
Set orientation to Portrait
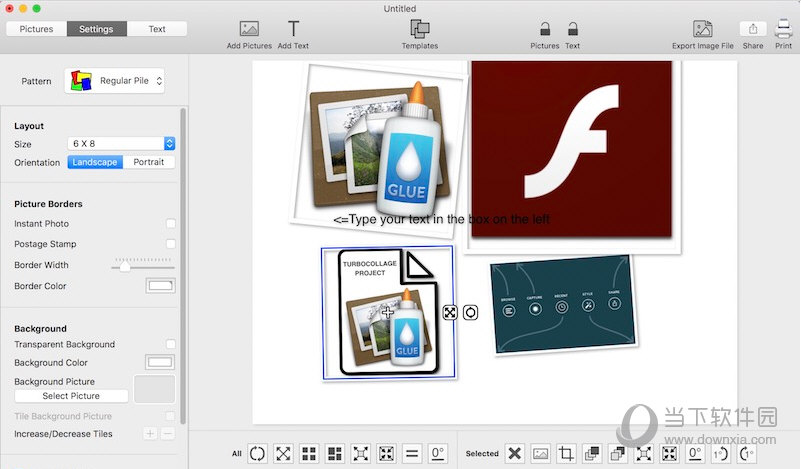point(149,162)
